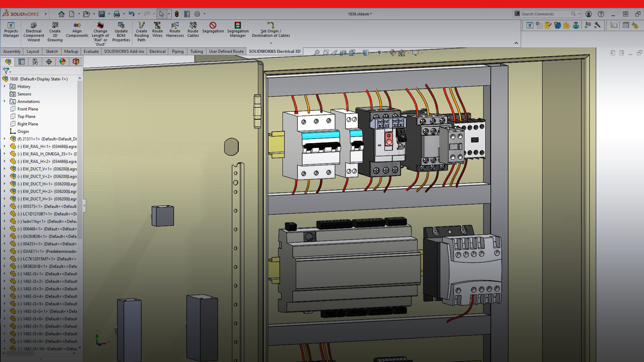
Task: Click Set Origin/Destination of Cables
Action: coord(271,33)
